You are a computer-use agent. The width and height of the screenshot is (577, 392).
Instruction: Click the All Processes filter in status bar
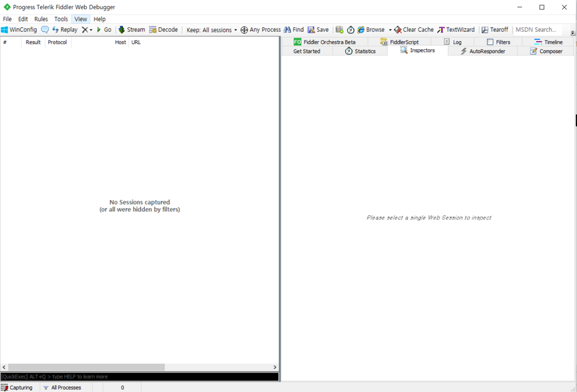(62, 387)
